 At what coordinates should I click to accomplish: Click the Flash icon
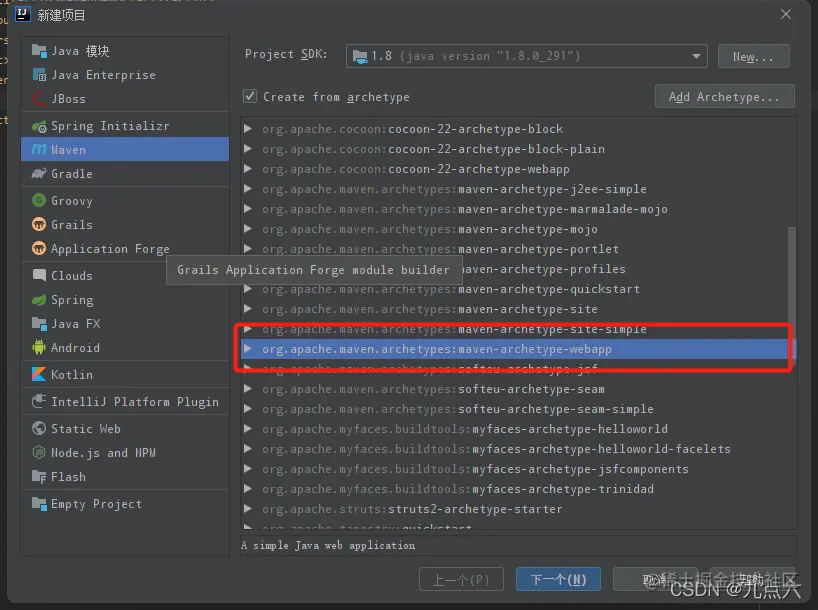39,476
